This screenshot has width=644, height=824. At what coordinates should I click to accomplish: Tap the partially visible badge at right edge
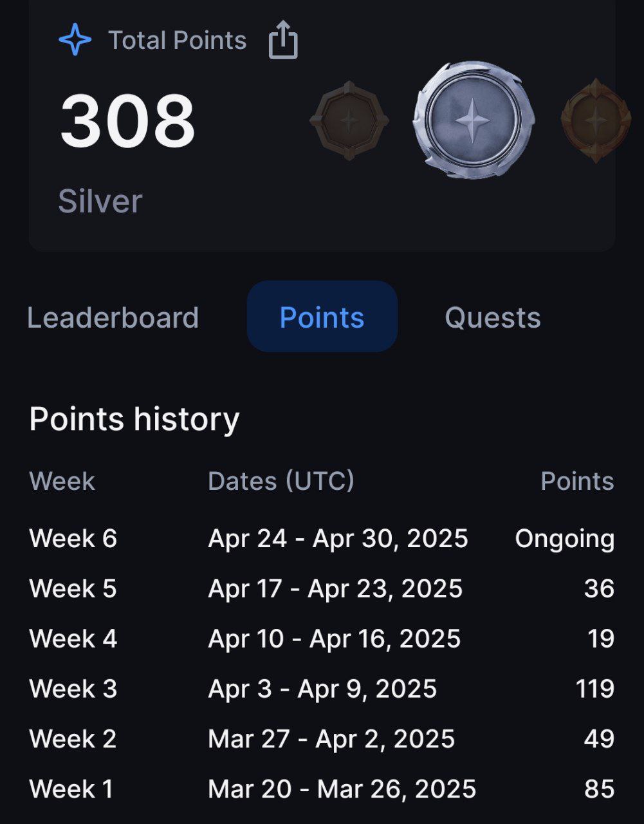coord(595,121)
